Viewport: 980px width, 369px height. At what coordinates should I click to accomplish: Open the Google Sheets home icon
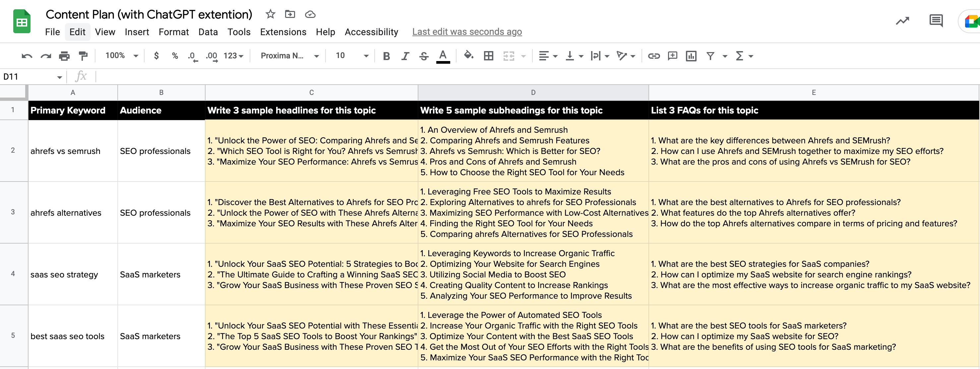pyautogui.click(x=22, y=21)
